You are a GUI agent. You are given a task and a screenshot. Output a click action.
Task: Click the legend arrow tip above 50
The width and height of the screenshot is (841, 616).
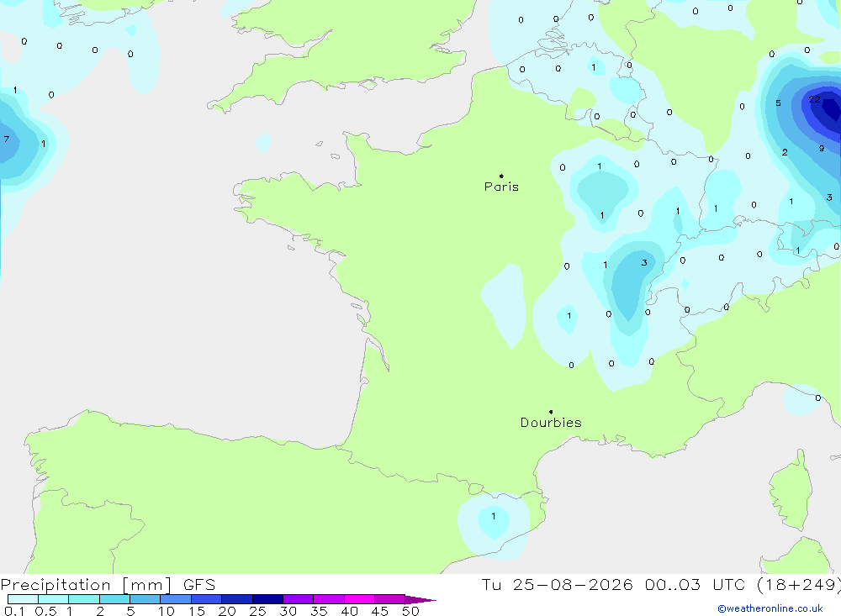click(x=420, y=600)
